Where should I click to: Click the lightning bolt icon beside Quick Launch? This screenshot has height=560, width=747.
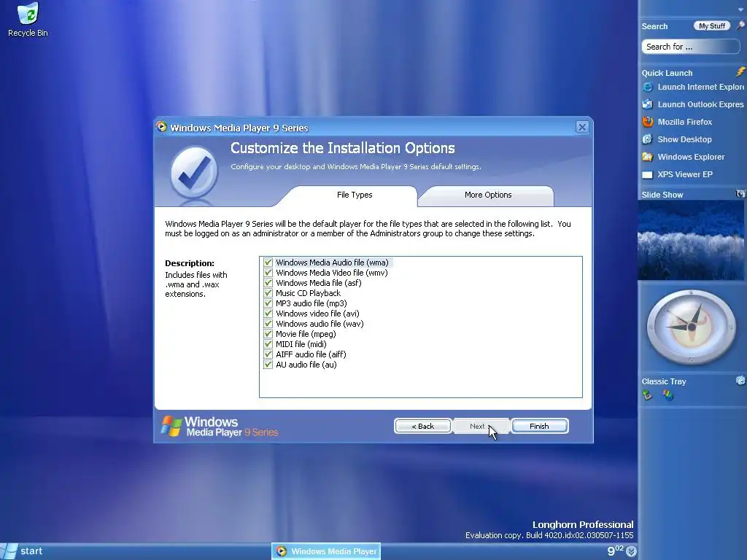point(740,72)
